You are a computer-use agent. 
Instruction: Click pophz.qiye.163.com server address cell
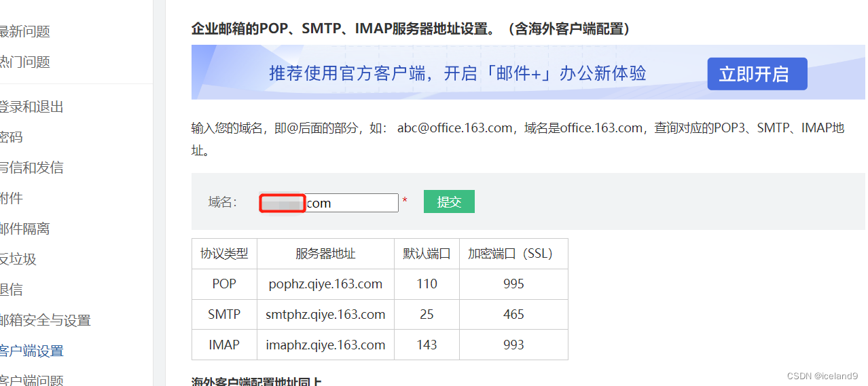(325, 284)
